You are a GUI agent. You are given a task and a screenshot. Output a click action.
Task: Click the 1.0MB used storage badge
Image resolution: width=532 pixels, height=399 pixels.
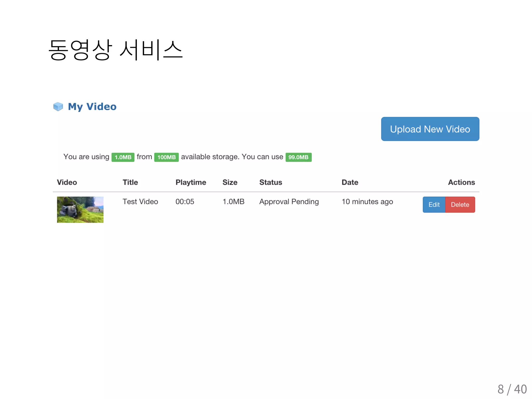tap(123, 157)
